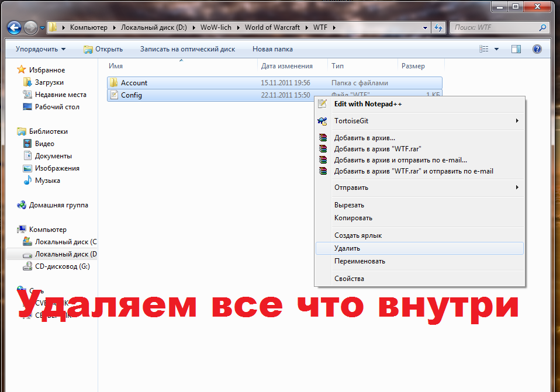Expand the arrow after 'WTF' breadcrumb
This screenshot has height=392, width=560.
click(x=334, y=27)
